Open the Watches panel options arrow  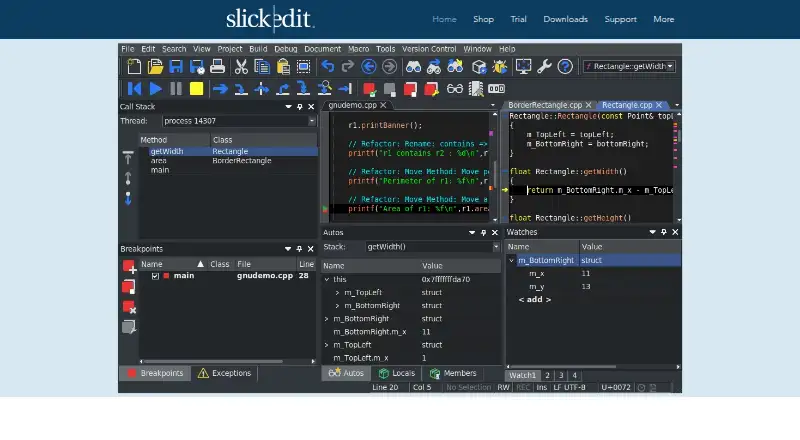pyautogui.click(x=652, y=232)
